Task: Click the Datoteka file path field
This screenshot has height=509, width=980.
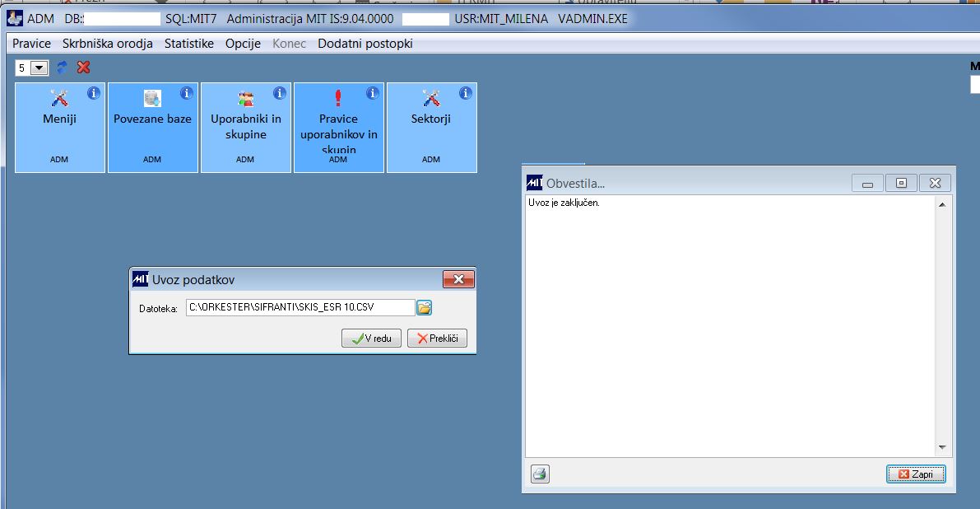Action: pos(300,307)
